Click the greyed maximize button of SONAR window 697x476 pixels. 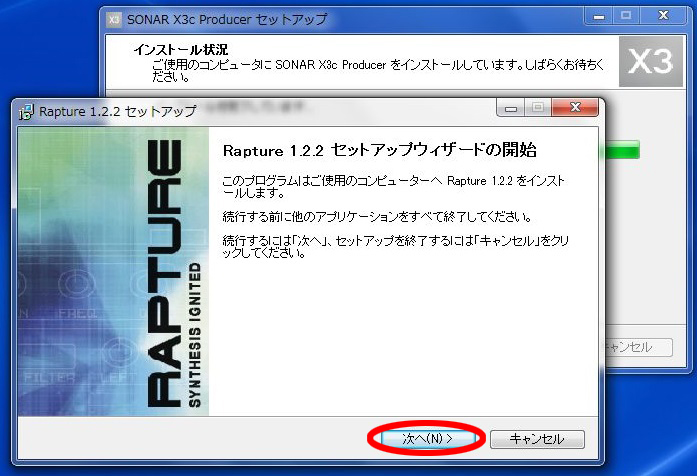tap(626, 16)
